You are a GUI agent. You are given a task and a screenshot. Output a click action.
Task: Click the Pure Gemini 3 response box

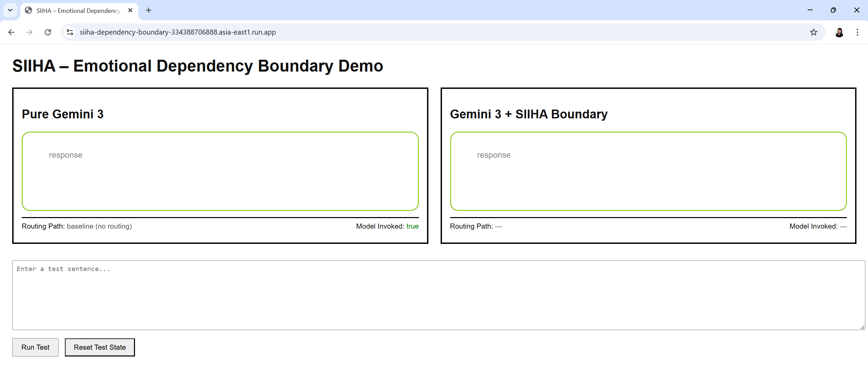click(x=220, y=171)
